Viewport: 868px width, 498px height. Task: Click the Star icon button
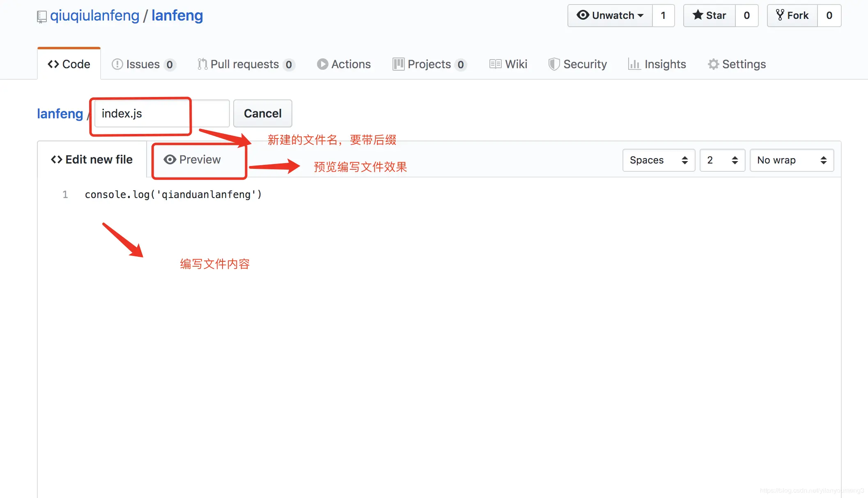(x=709, y=16)
